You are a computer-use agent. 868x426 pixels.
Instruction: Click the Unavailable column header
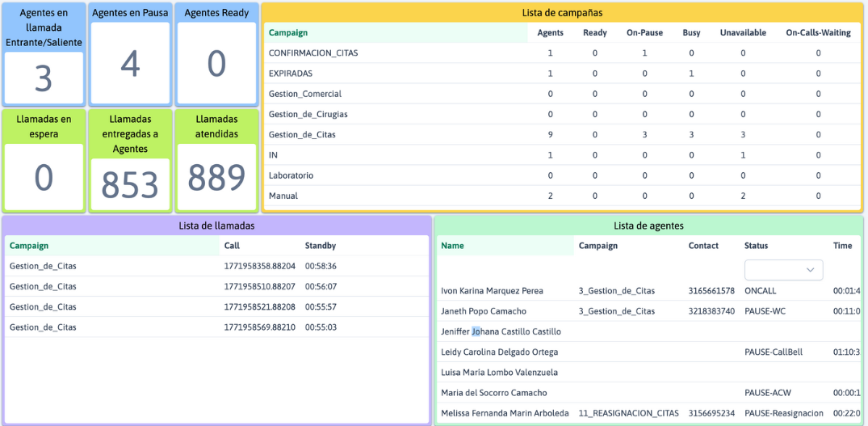click(x=742, y=33)
